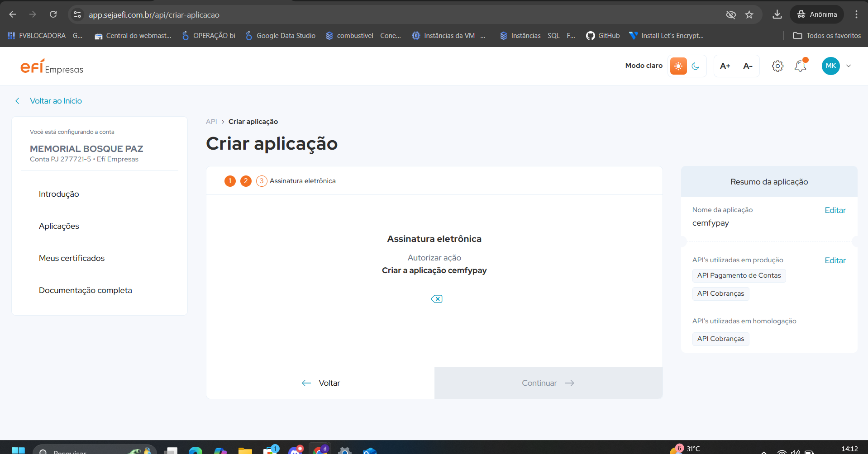Click API Cobranças tag under homologação
The width and height of the screenshot is (868, 454).
tap(720, 339)
